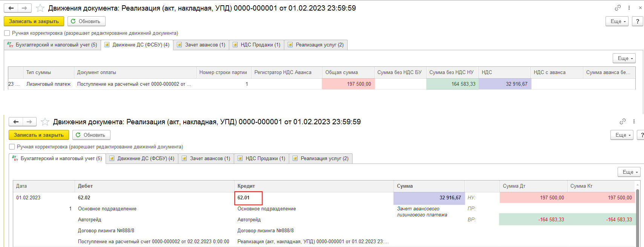Expand 'Еще' dropdown above the Движение ДС table
The width and height of the screenshot is (644, 247).
pyautogui.click(x=624, y=58)
